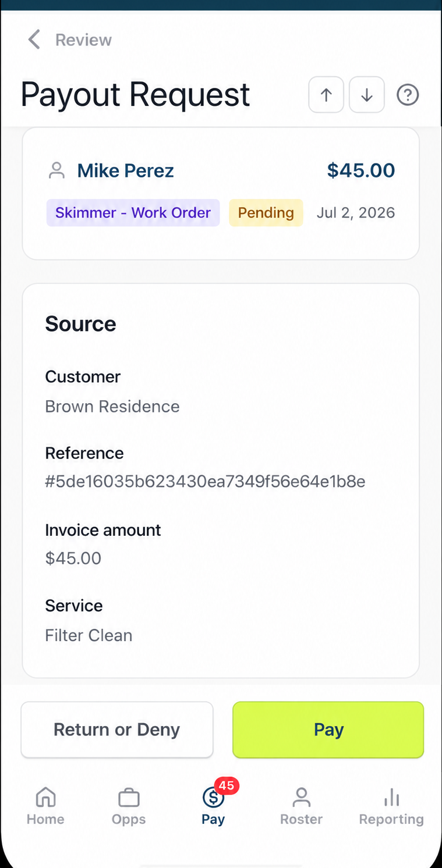Click the Filter Clean service value
This screenshot has width=442, height=868.
tap(89, 635)
